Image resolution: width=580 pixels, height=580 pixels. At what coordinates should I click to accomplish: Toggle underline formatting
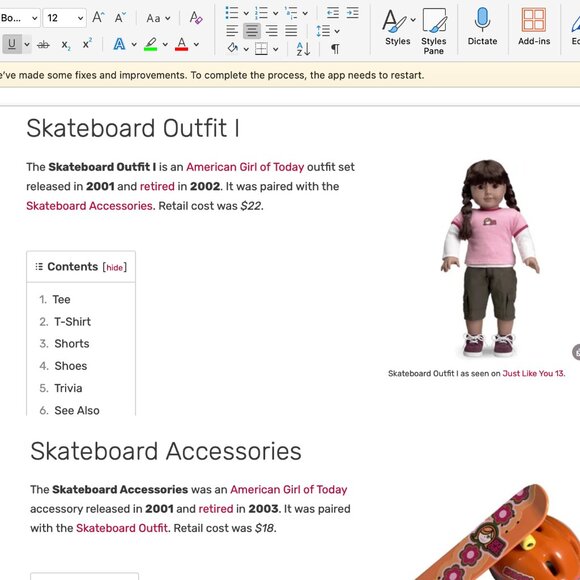tap(12, 44)
